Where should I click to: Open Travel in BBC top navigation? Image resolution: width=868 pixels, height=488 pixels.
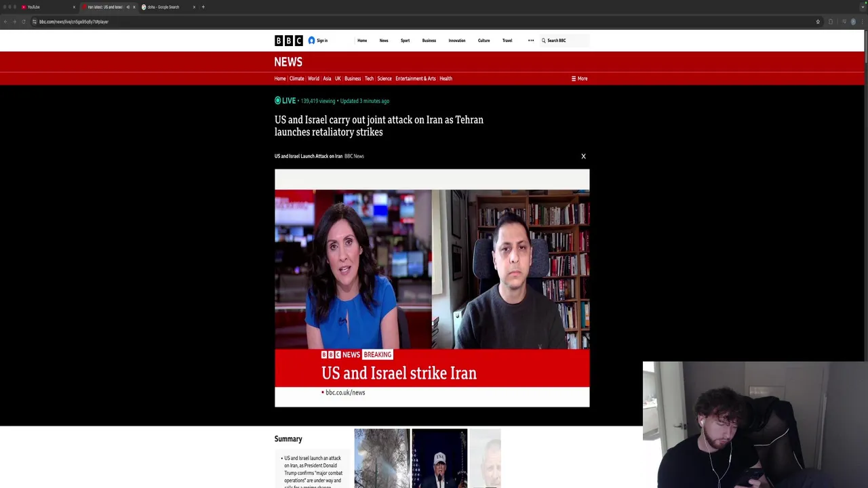coord(507,41)
